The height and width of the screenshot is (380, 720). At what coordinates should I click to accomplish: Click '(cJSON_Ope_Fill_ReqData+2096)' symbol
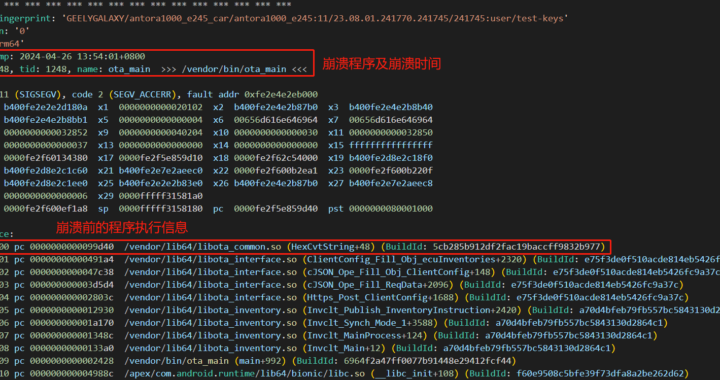point(378,285)
